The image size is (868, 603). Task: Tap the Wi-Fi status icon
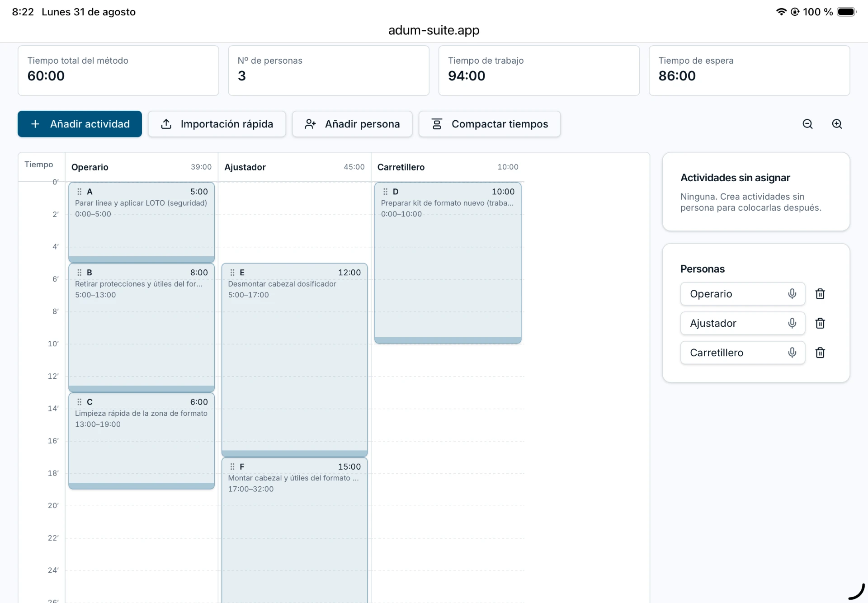click(x=781, y=12)
